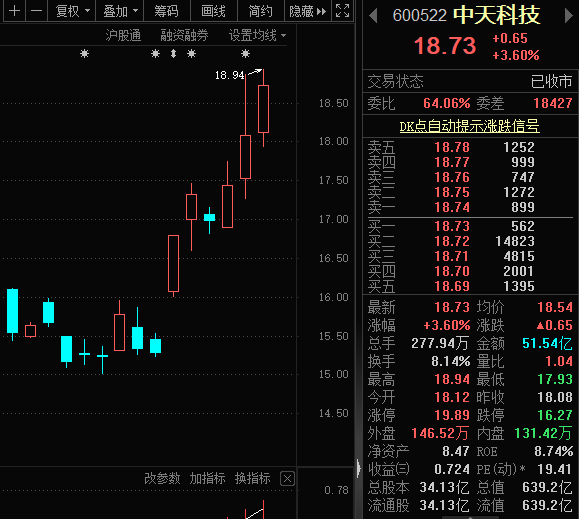Click the 最低 value 17.93
The image size is (579, 519).
tap(555, 379)
